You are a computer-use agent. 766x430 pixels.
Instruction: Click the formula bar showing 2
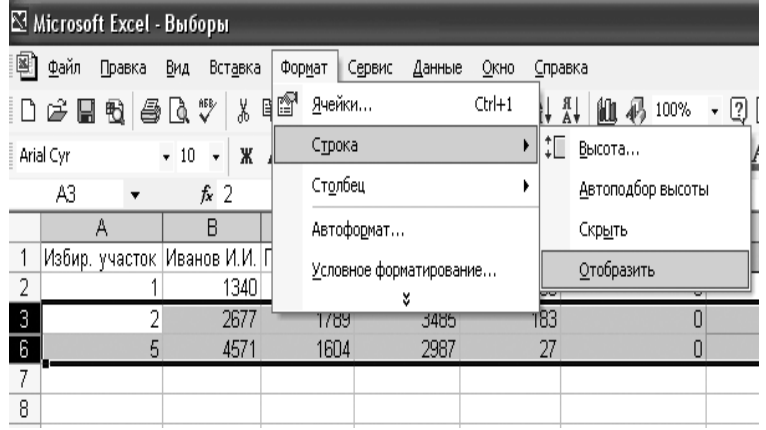pos(244,194)
